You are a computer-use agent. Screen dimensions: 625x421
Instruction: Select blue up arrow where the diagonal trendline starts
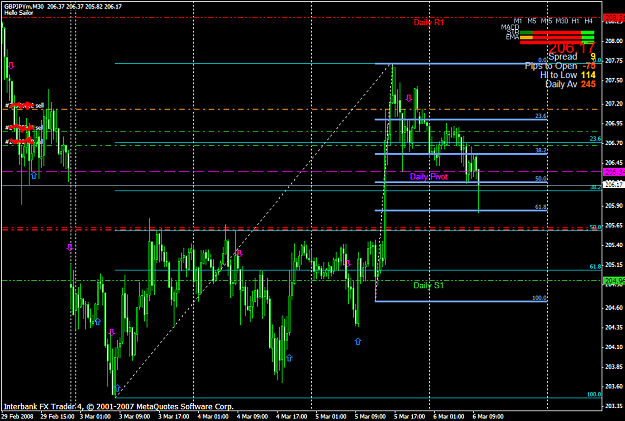click(117, 388)
